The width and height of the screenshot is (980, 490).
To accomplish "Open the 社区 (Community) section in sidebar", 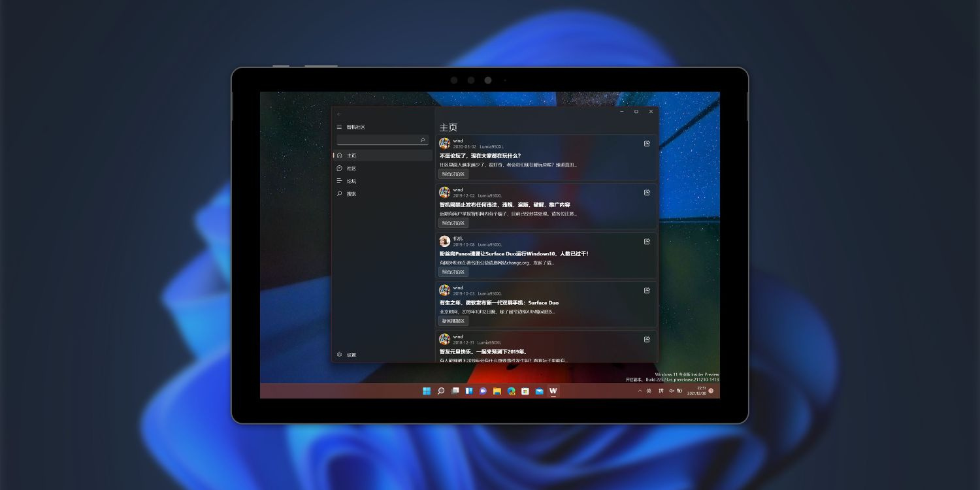I will [x=351, y=168].
